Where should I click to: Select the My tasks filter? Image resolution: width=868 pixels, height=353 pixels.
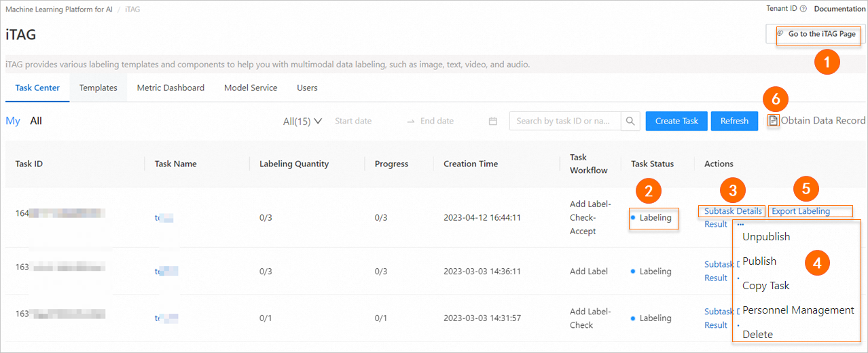[x=13, y=121]
